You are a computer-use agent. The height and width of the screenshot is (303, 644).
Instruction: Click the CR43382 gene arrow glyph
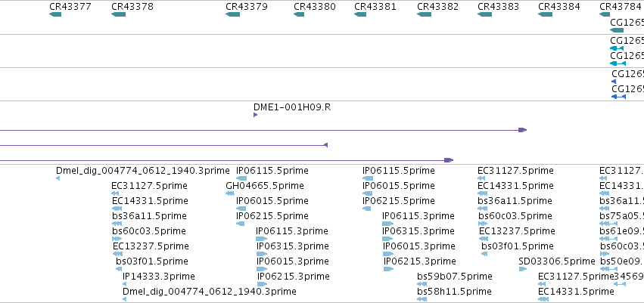[424, 14]
